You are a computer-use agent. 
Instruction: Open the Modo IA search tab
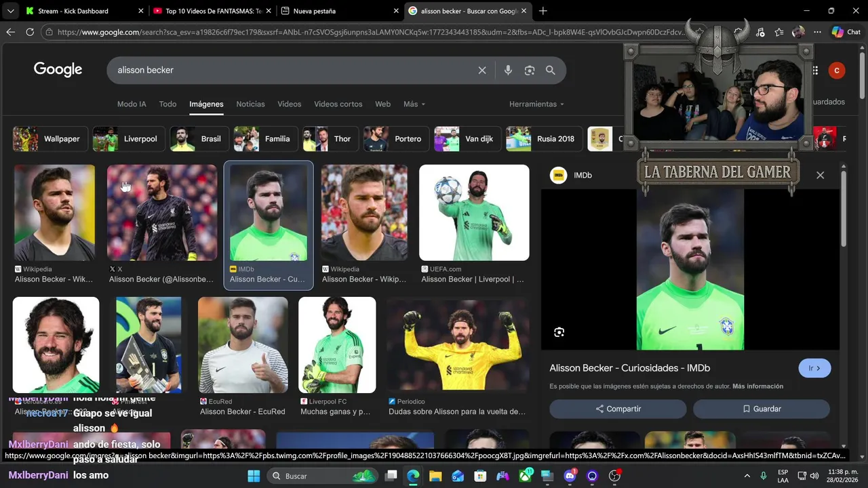click(132, 104)
